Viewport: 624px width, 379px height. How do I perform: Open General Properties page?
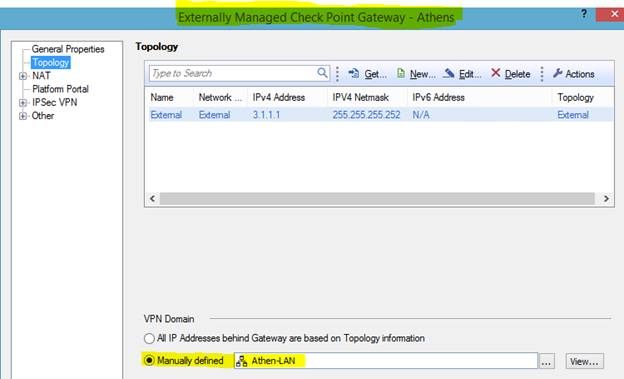click(68, 49)
